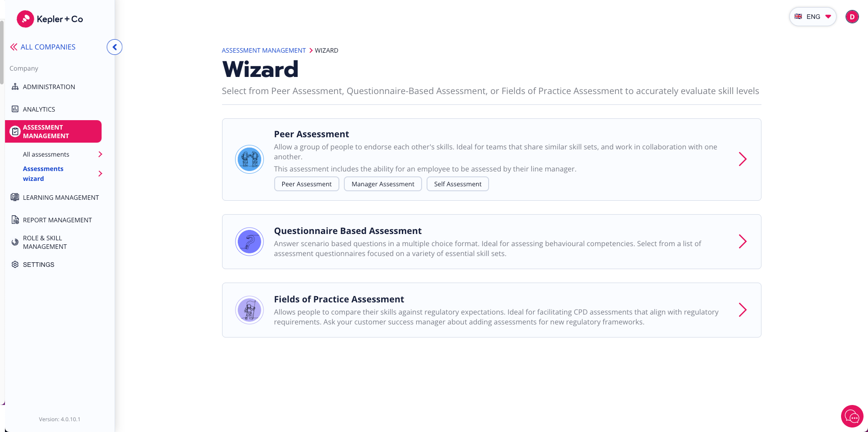This screenshot has height=432, width=868.
Task: Open user profile avatar D
Action: click(852, 17)
